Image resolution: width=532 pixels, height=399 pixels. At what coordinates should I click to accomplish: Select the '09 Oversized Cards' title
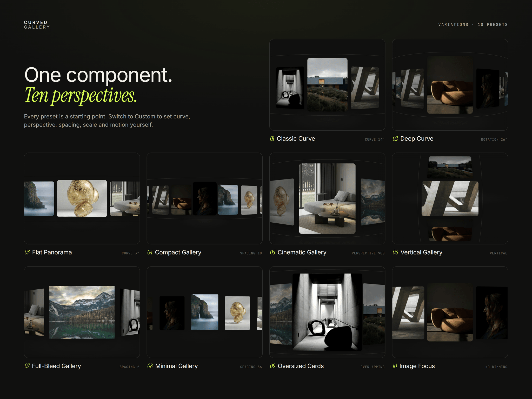[x=297, y=366]
